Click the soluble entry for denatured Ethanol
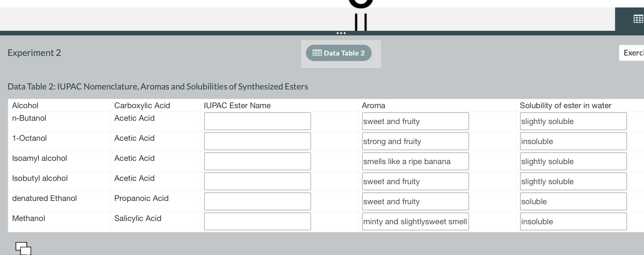644x255 pixels. click(x=573, y=201)
